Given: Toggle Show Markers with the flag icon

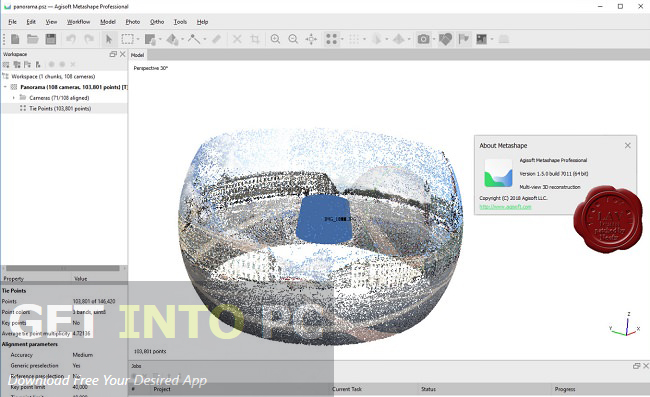Looking at the screenshot, I should tap(463, 39).
